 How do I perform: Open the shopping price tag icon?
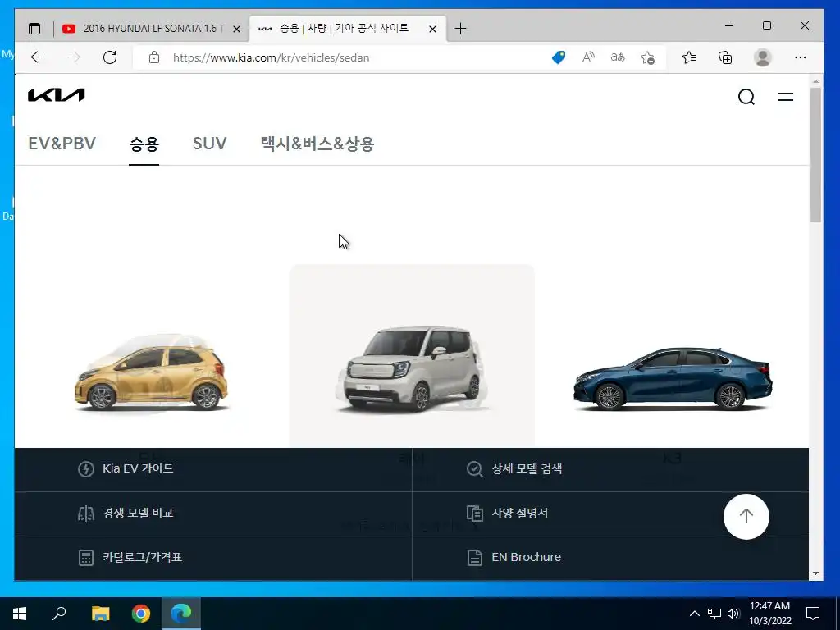[558, 57]
